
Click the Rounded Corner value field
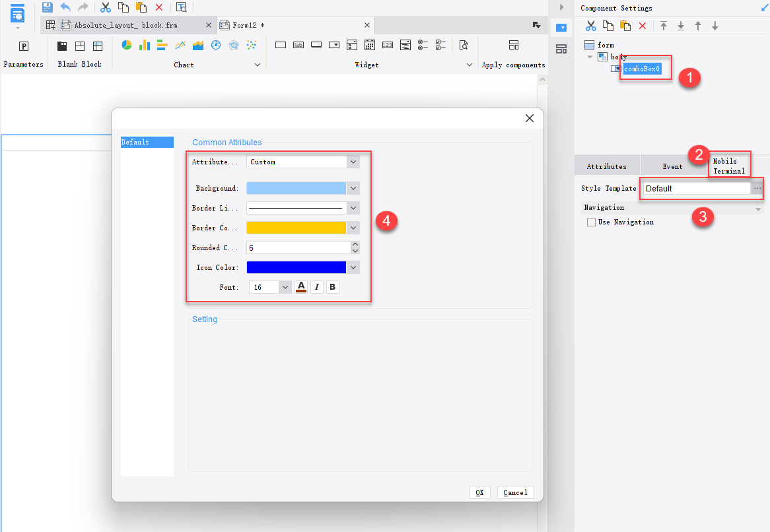298,248
